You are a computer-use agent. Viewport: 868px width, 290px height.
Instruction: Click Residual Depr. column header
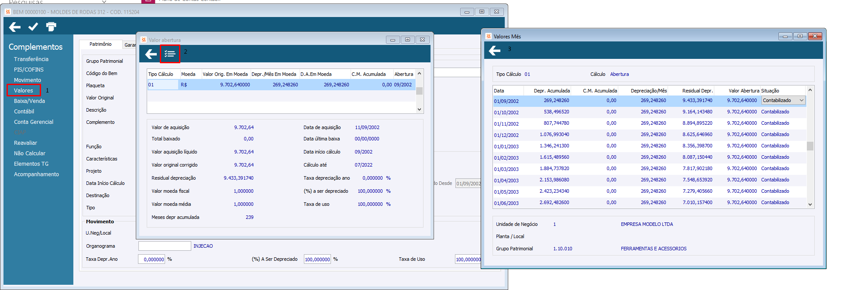point(697,91)
